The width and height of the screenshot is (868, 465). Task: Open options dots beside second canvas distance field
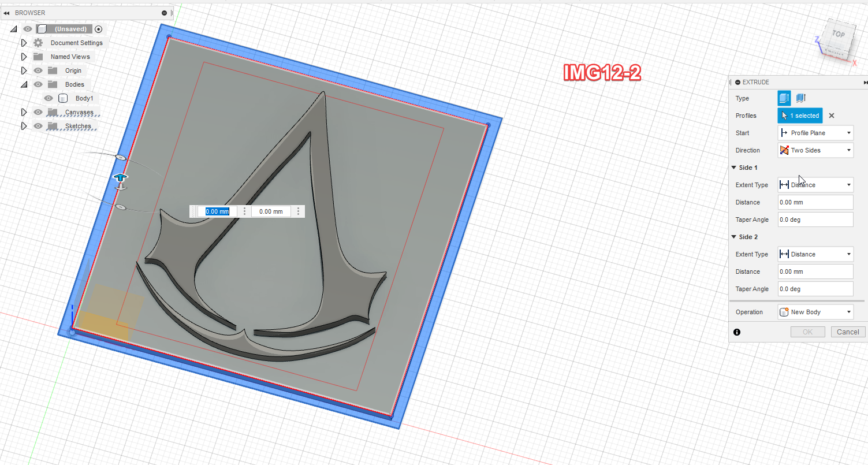298,211
